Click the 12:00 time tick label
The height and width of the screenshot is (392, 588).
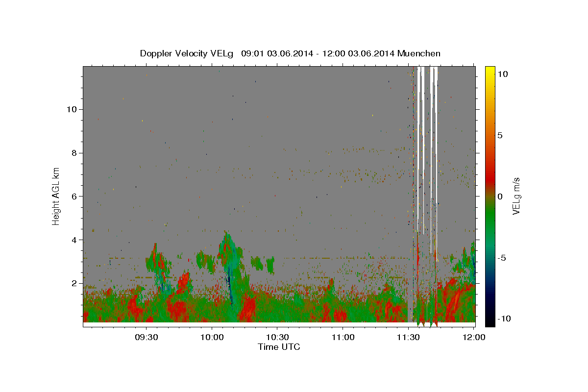coord(474,338)
